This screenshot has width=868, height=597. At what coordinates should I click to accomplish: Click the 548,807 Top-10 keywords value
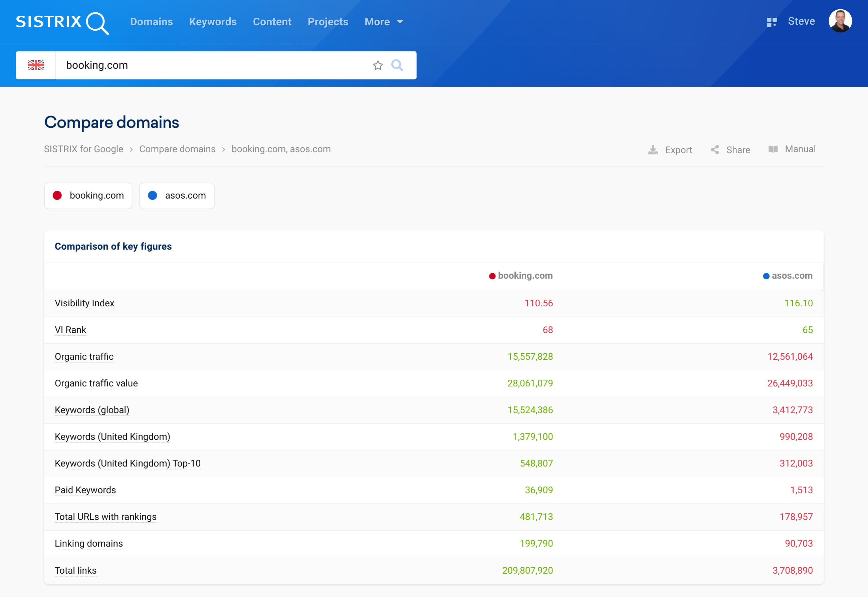point(536,463)
